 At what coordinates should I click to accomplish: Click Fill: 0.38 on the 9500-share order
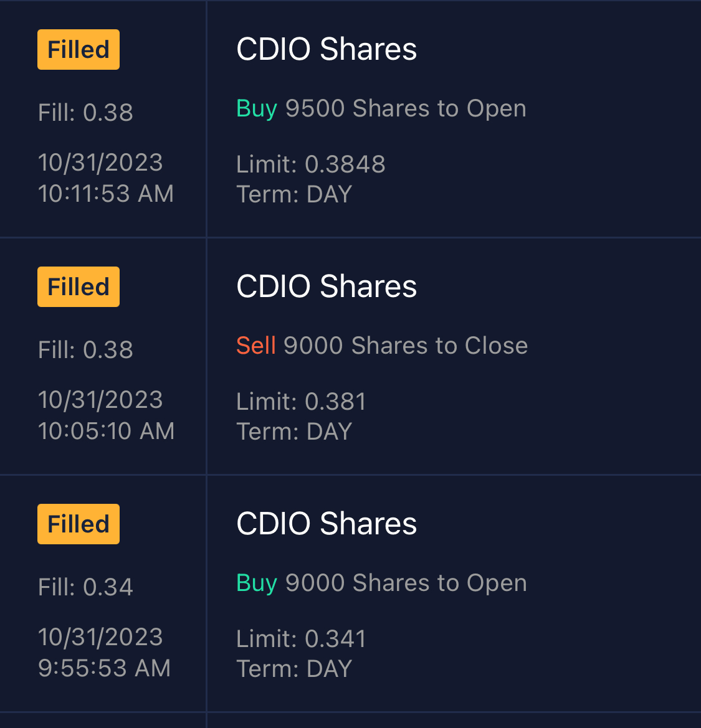point(85,113)
